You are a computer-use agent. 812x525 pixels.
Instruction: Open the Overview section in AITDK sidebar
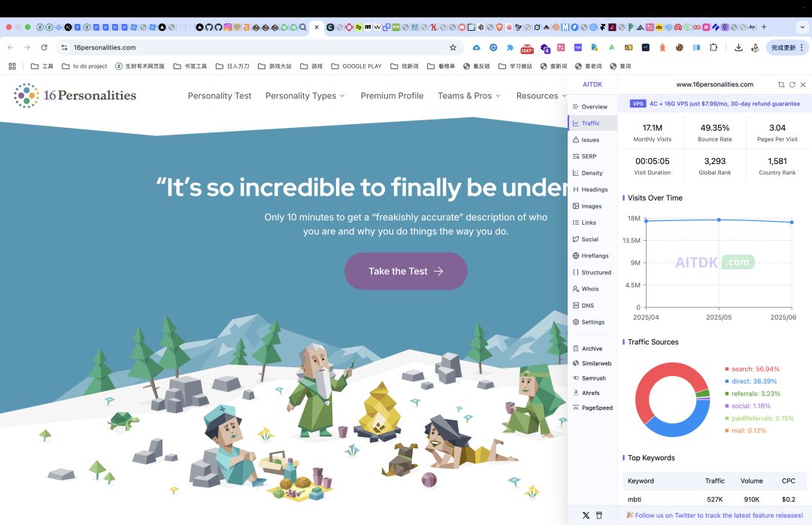pos(590,107)
